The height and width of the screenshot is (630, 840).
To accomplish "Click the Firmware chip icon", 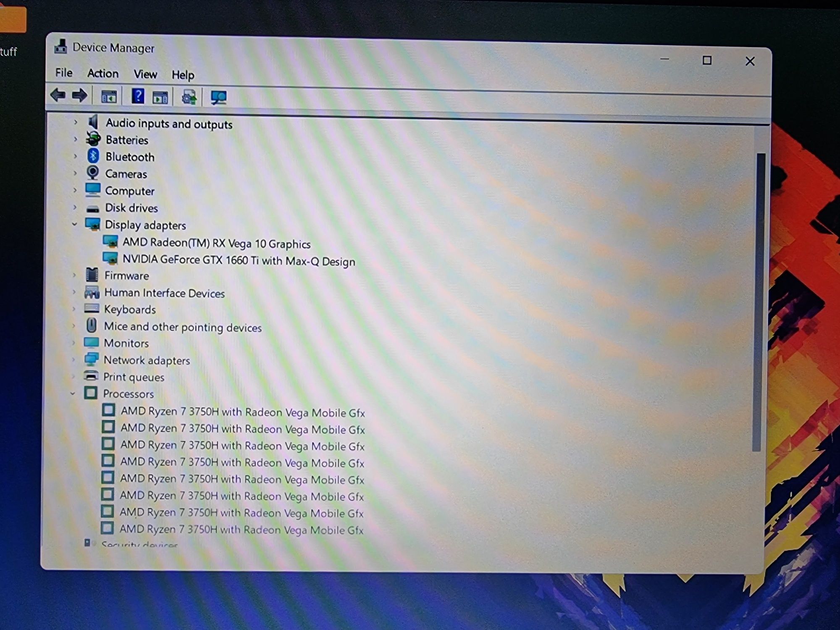I will click(x=92, y=275).
